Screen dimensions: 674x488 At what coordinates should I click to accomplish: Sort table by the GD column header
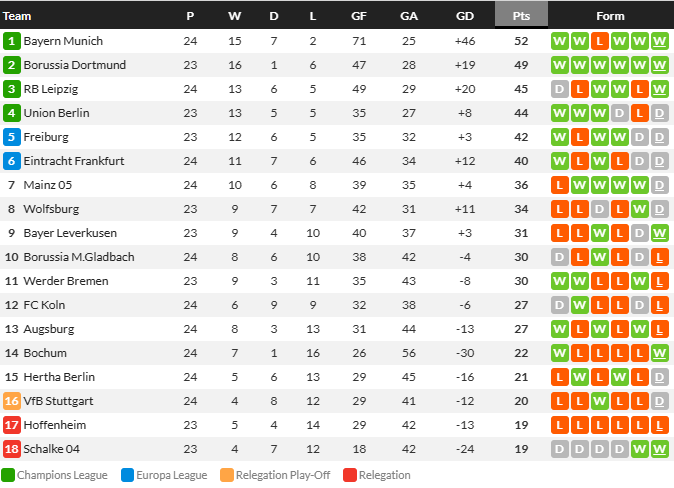click(465, 16)
